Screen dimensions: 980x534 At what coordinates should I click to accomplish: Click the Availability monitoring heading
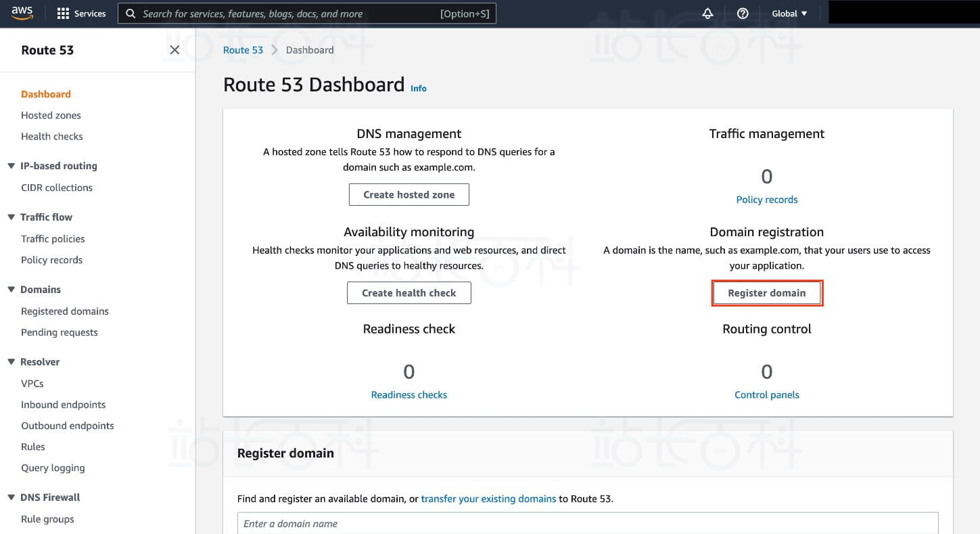[x=409, y=232]
